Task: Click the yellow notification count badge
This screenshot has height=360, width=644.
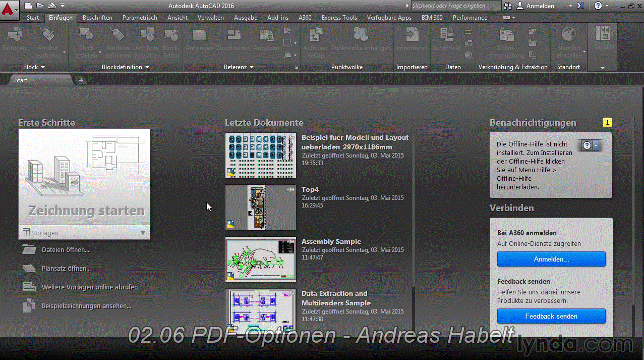Action: (608, 123)
